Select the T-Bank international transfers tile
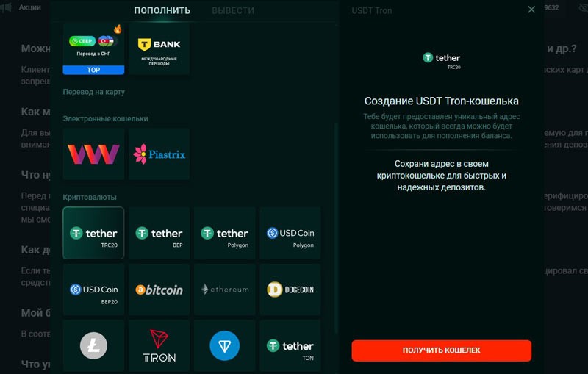The width and height of the screenshot is (588, 374). (159, 48)
